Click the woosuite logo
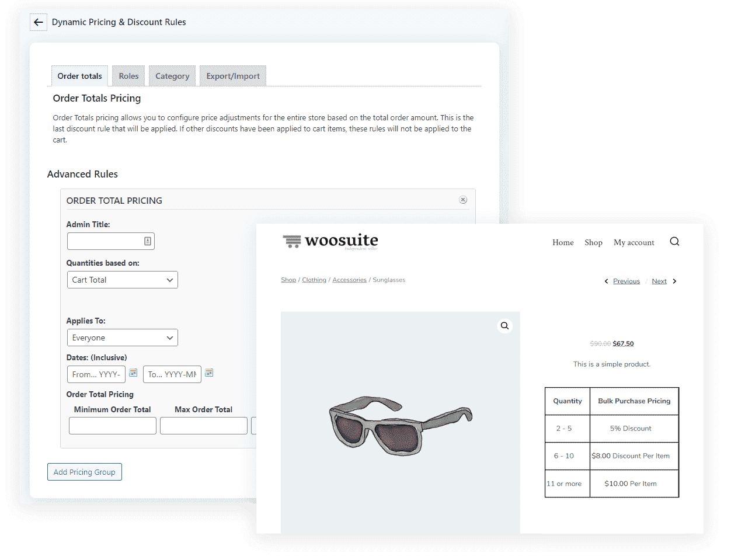This screenshot has width=738, height=560. click(330, 241)
